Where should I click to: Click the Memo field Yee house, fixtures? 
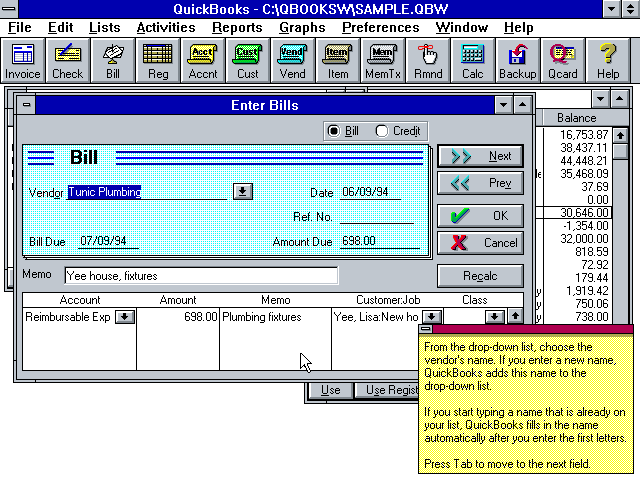tap(201, 276)
